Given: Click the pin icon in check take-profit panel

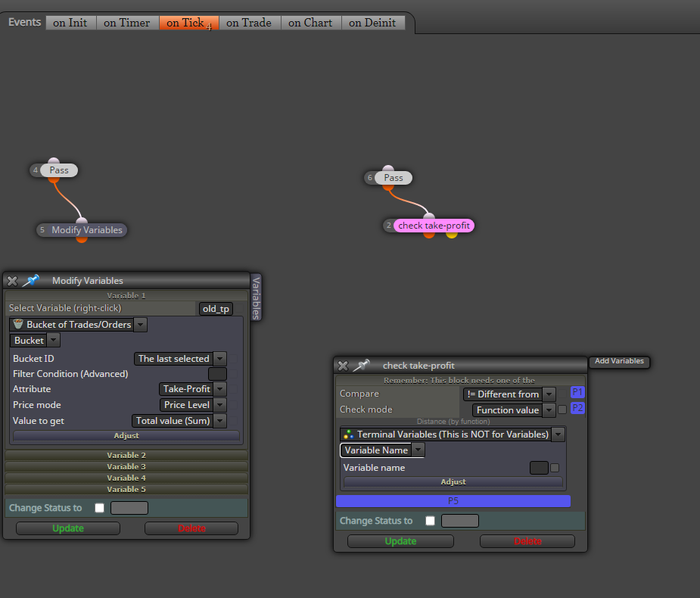Looking at the screenshot, I should pos(362,366).
